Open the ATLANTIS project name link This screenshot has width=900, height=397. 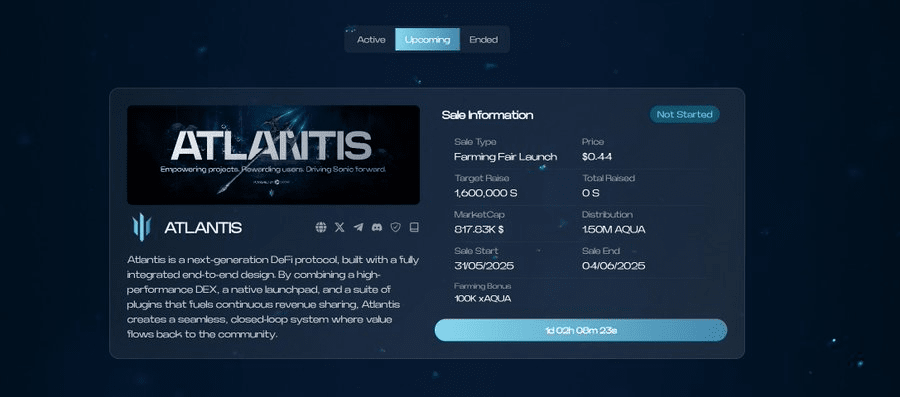[203, 228]
